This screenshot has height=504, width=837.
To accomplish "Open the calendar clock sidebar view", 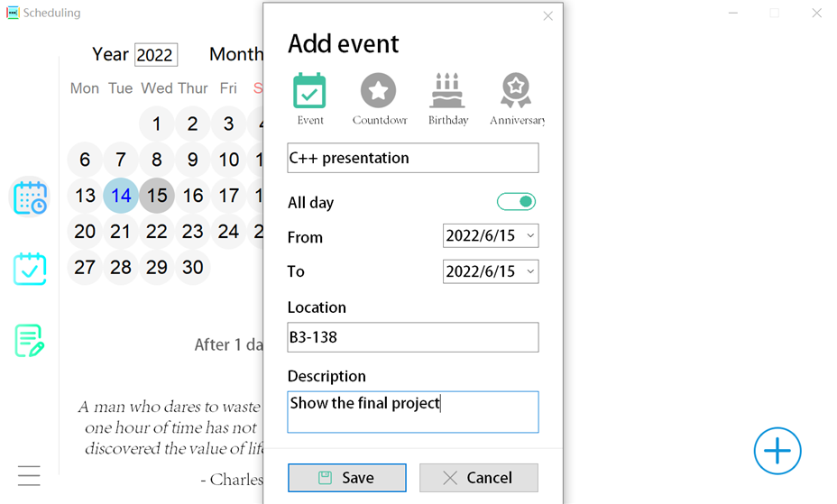I will [x=30, y=197].
